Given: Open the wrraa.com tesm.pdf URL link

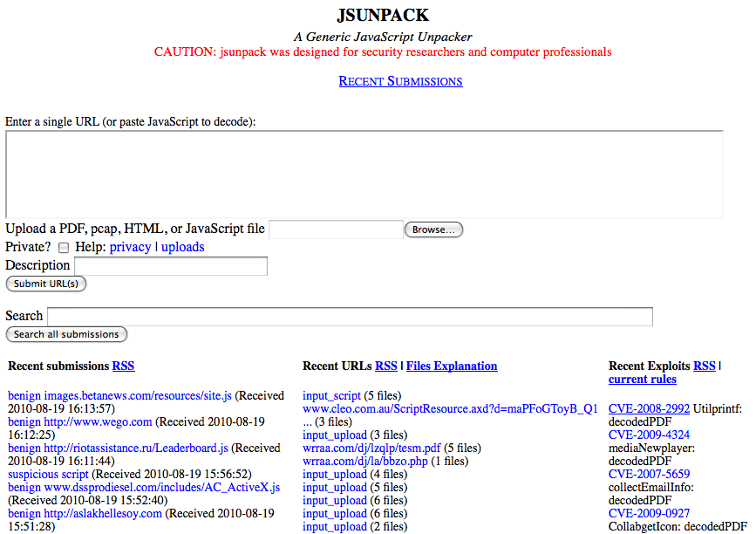Looking at the screenshot, I should 371,448.
